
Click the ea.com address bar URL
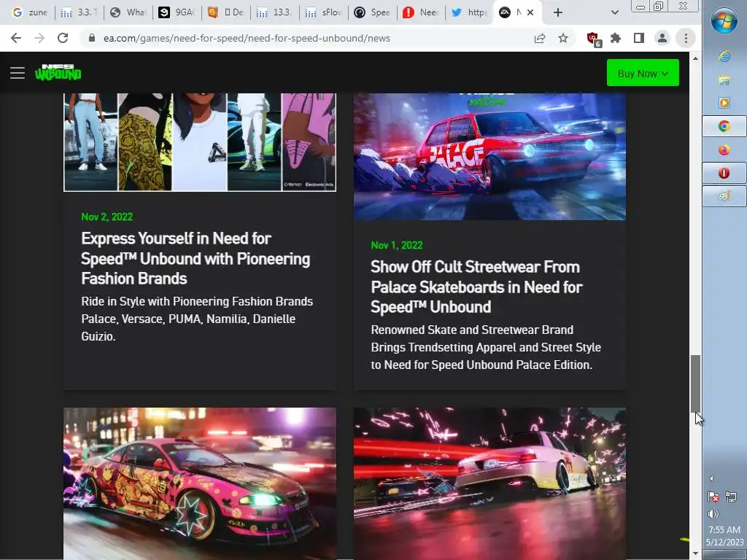[x=247, y=38]
